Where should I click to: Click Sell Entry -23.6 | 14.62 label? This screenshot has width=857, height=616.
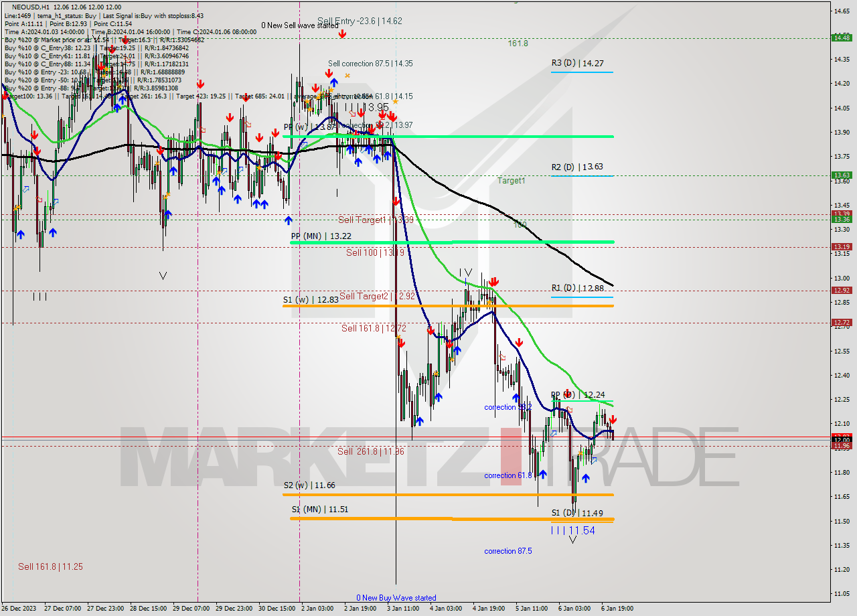[x=360, y=21]
